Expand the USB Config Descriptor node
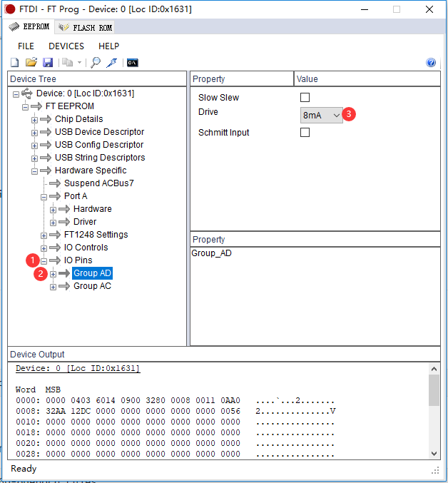The height and width of the screenshot is (483, 448). click(x=34, y=146)
